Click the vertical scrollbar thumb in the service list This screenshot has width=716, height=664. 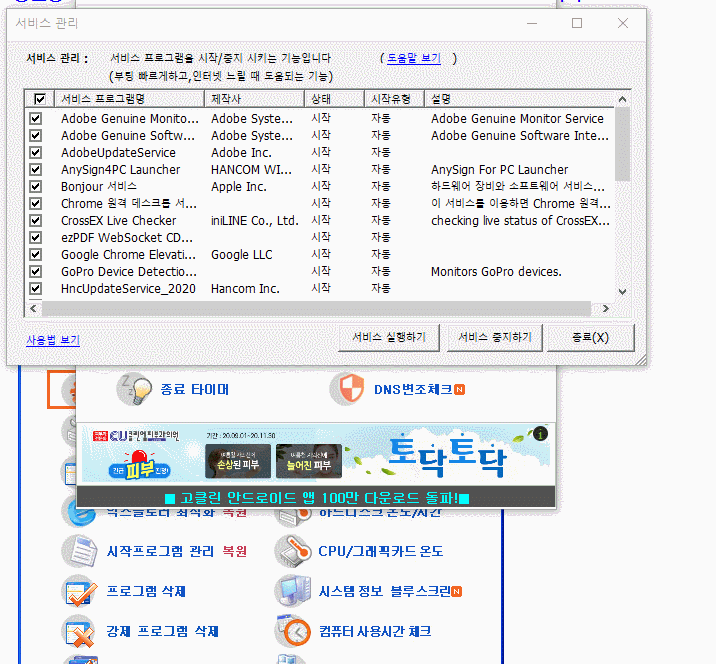(622, 144)
